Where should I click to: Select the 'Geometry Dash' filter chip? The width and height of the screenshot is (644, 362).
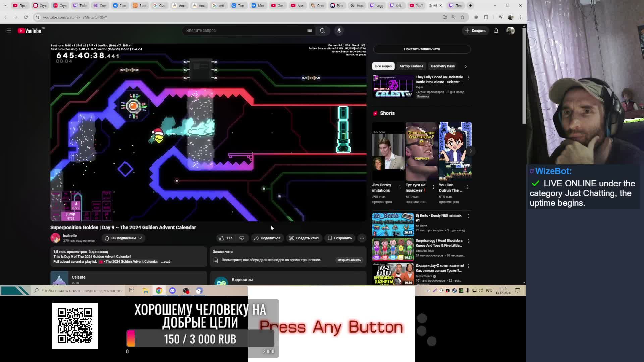[443, 66]
